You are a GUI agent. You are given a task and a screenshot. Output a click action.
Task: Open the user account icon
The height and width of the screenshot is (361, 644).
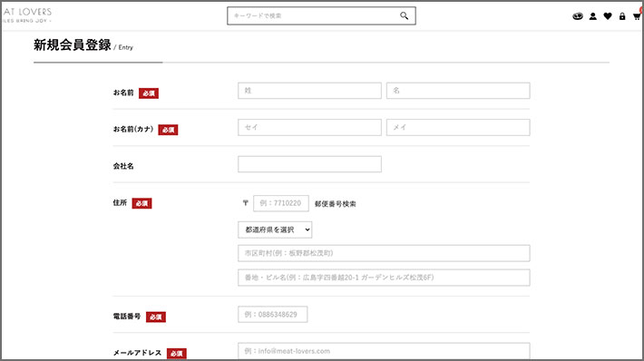[x=592, y=16]
